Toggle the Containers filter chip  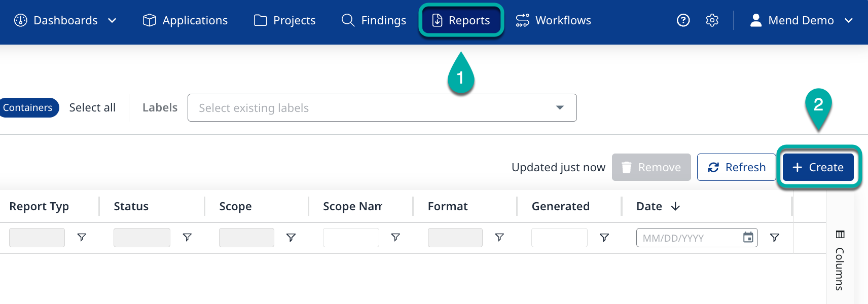[28, 107]
